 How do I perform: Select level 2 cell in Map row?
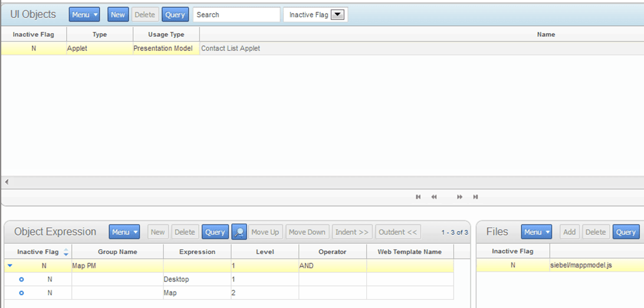[265, 293]
